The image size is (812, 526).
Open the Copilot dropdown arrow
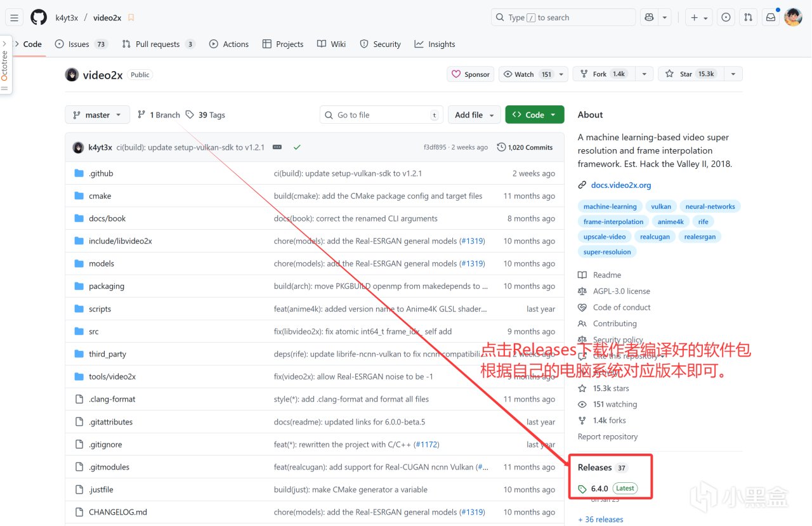pyautogui.click(x=664, y=18)
